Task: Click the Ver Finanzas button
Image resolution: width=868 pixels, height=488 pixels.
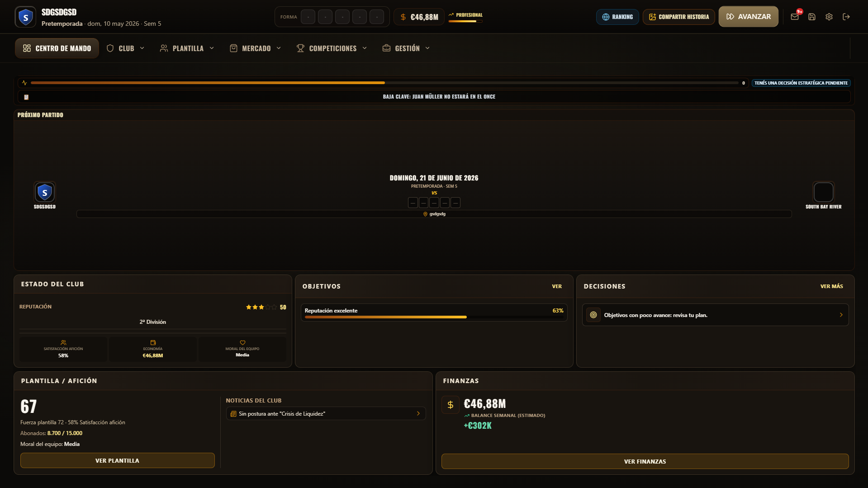Action: [x=645, y=461]
